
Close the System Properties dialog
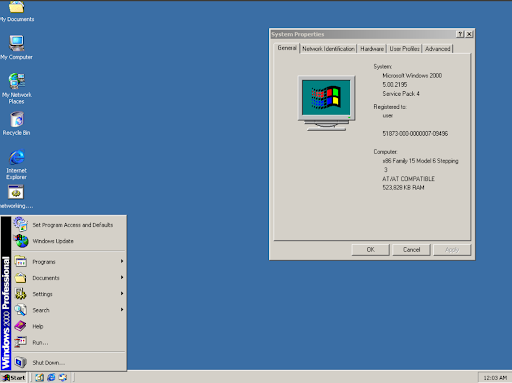[469, 34]
